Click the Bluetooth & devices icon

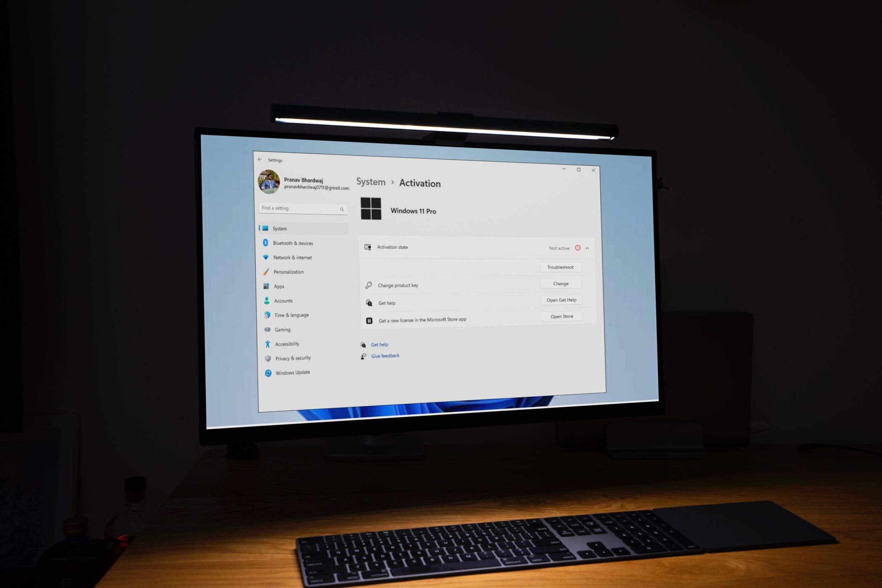pos(265,242)
